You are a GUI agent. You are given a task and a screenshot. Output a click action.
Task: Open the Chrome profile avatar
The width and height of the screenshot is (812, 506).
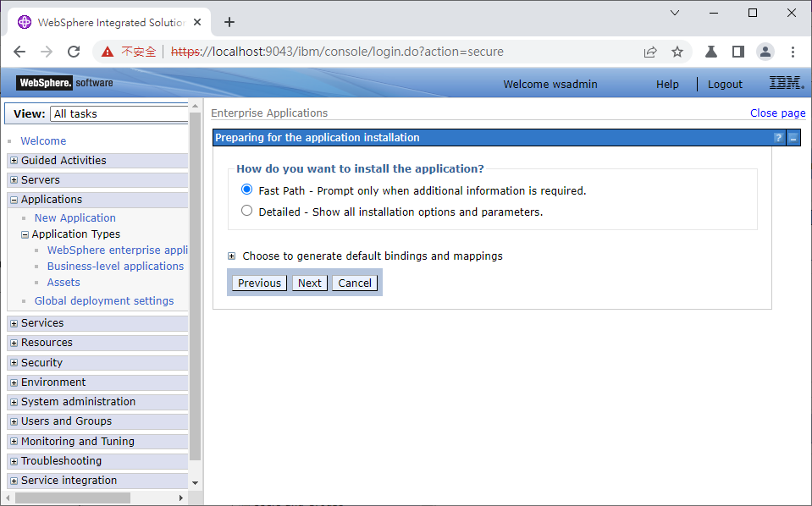tap(765, 52)
